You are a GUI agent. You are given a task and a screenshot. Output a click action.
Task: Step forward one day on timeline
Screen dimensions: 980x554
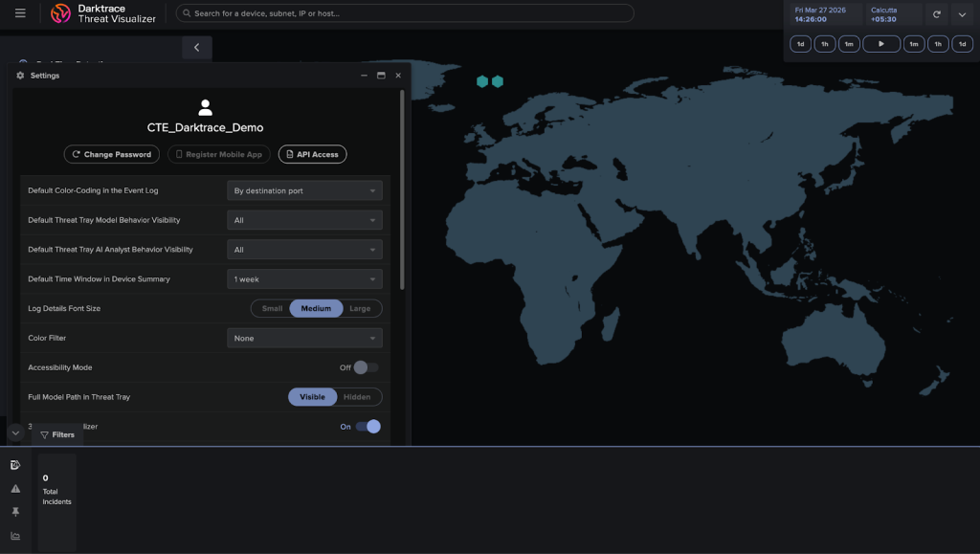point(963,44)
